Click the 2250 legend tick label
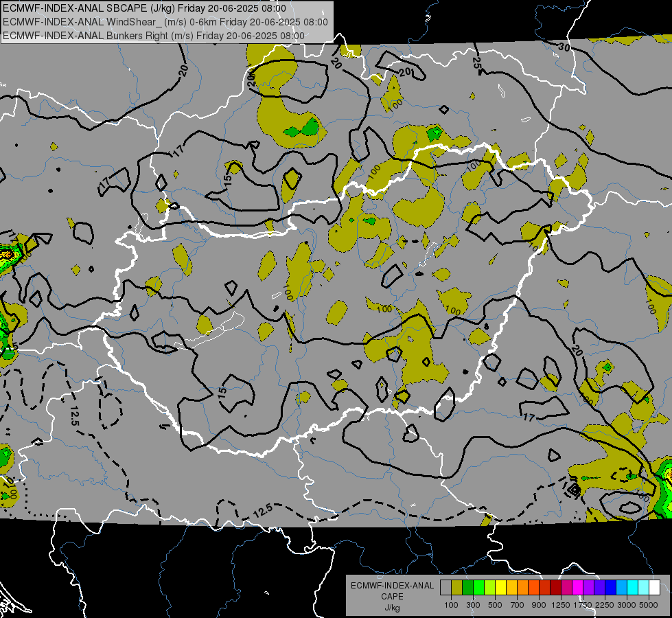Screen dimensions: 672x618 click(x=605, y=605)
